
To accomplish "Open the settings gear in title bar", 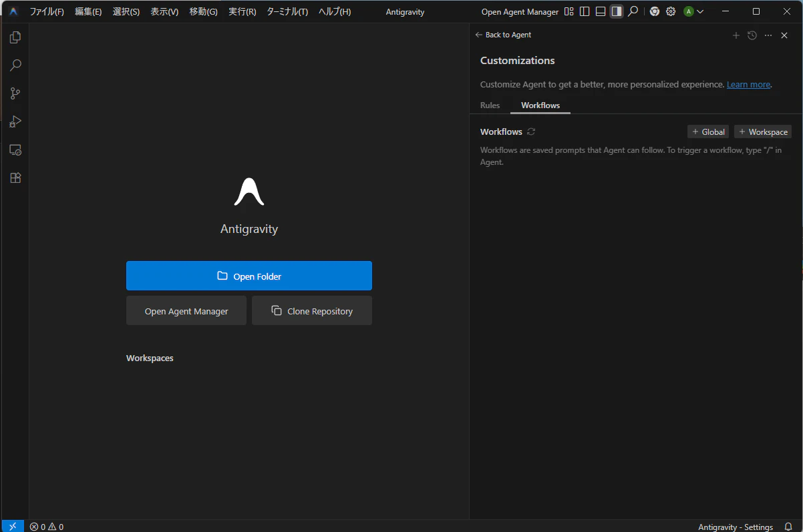I will [x=671, y=11].
